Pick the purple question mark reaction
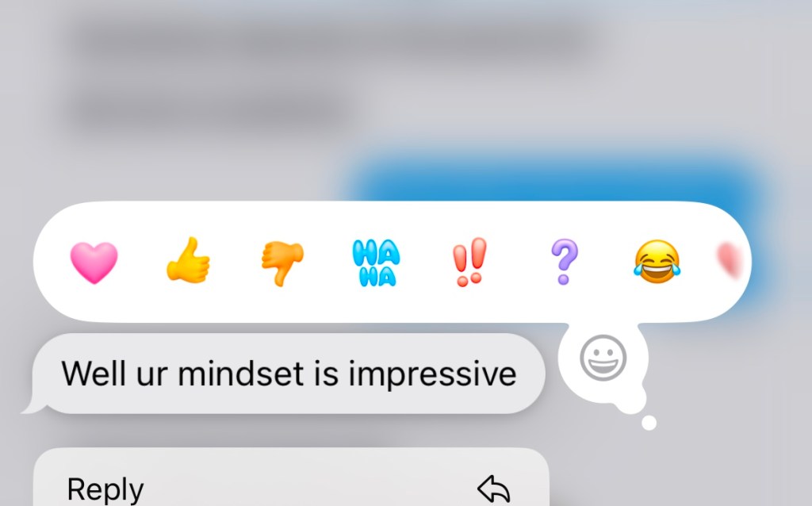 click(x=564, y=262)
